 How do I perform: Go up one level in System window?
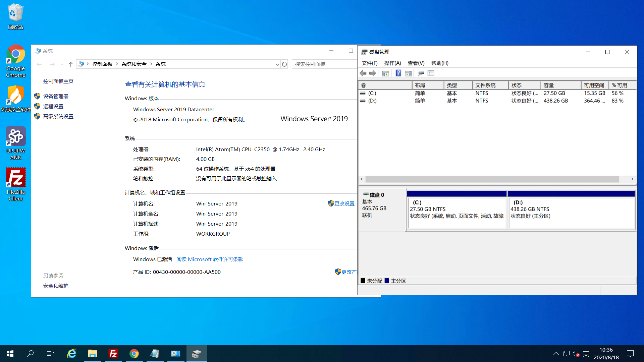70,64
